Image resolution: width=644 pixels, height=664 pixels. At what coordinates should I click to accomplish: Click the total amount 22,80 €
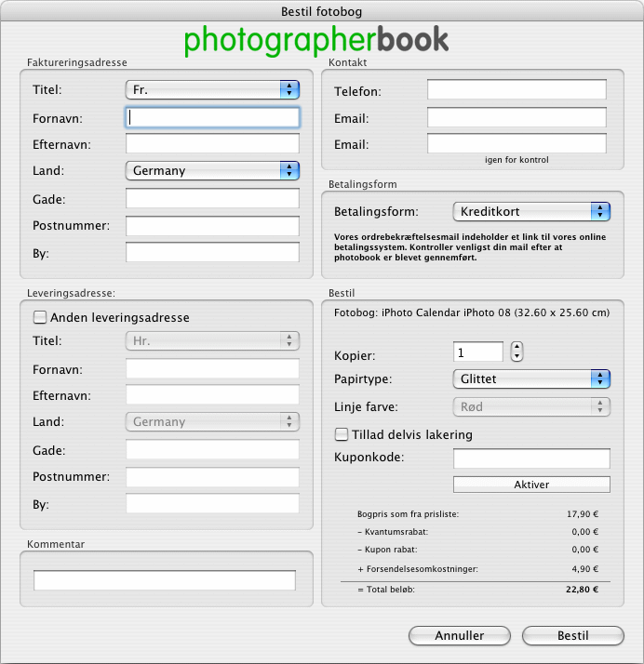tap(582, 589)
